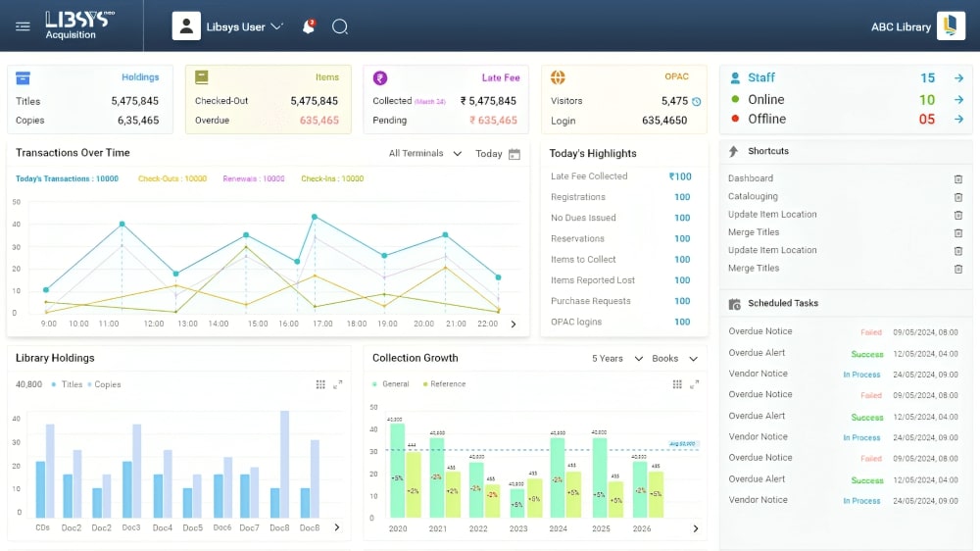Click the search magnifier icon

coord(339,26)
